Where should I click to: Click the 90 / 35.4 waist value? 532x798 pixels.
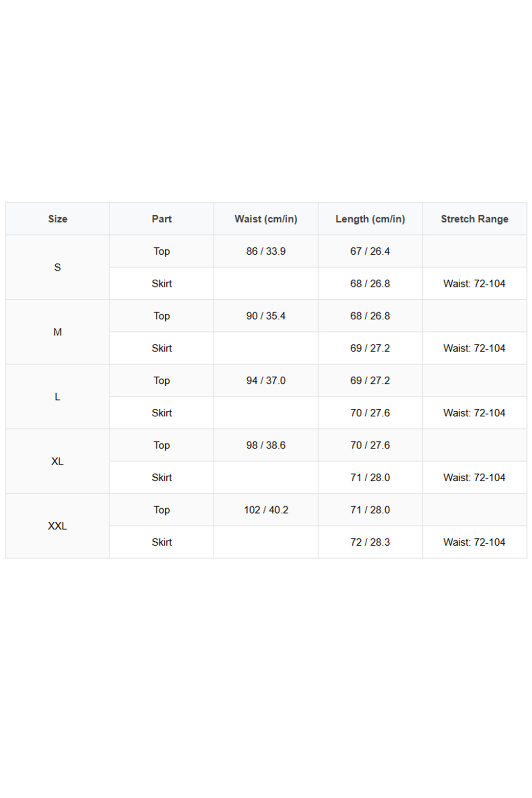point(266,316)
